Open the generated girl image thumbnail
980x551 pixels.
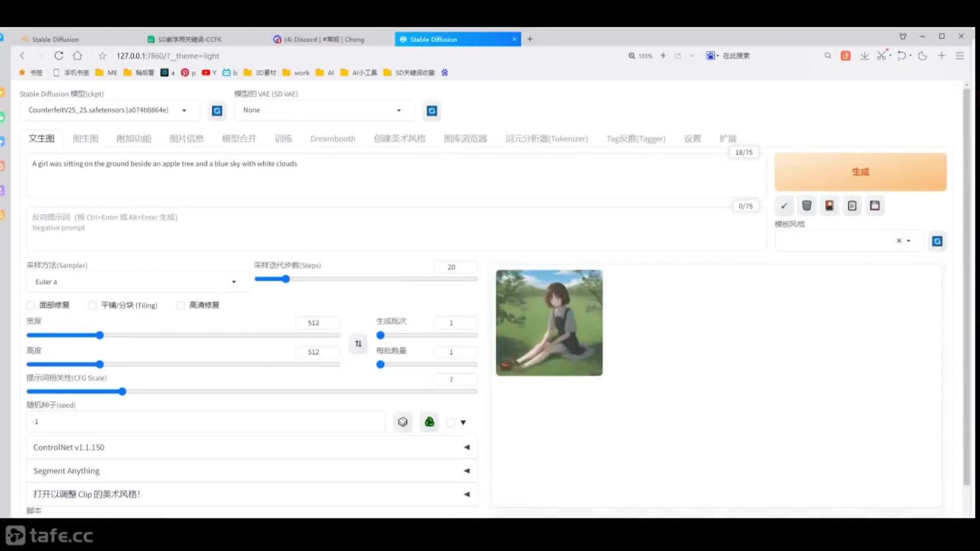549,323
